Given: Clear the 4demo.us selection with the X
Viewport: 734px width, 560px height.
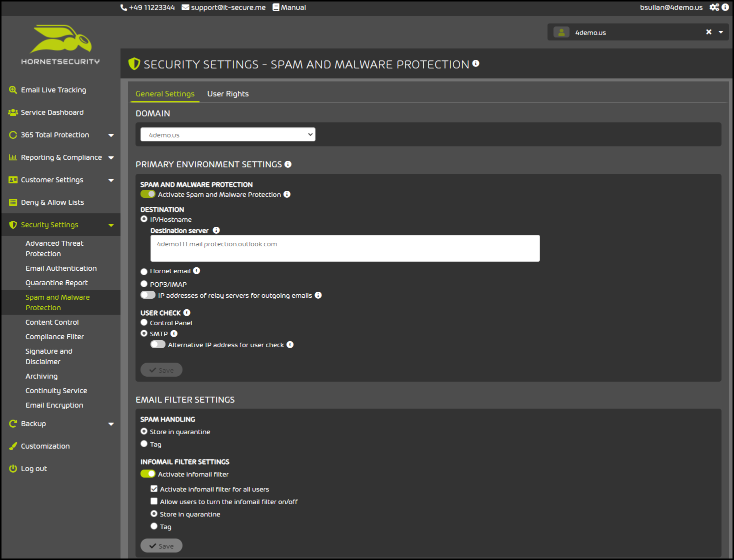Looking at the screenshot, I should click(x=708, y=32).
